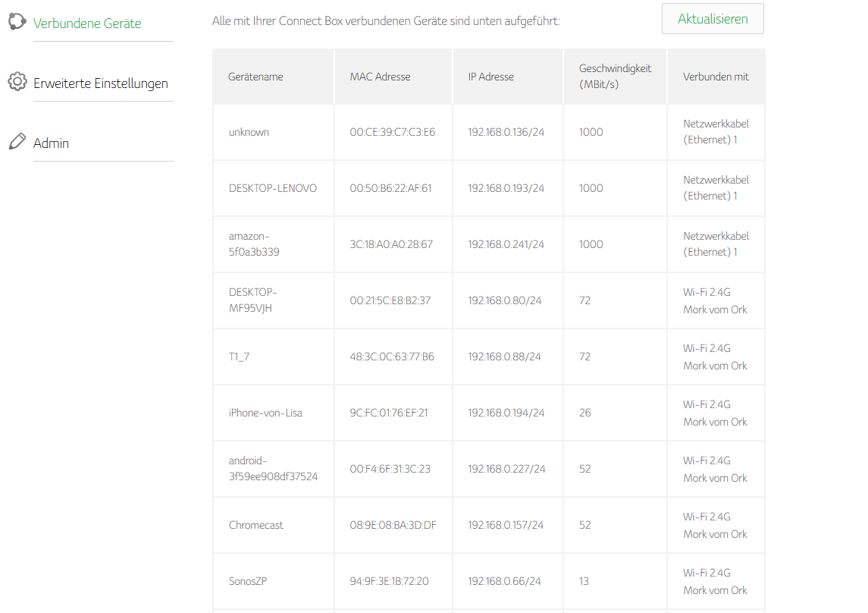Screen dimensions: 868x613
Task: Click the amazon-5f0a3b339 device name
Action: (254, 244)
